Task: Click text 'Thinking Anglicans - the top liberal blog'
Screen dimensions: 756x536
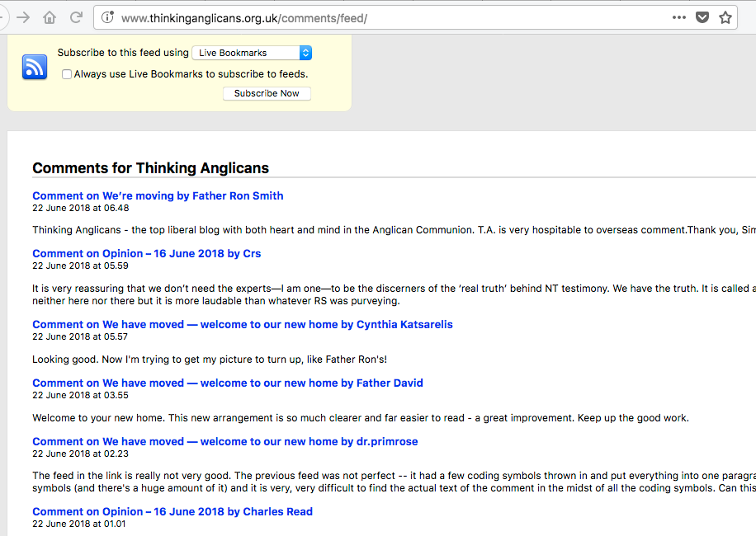Action: tap(125, 230)
